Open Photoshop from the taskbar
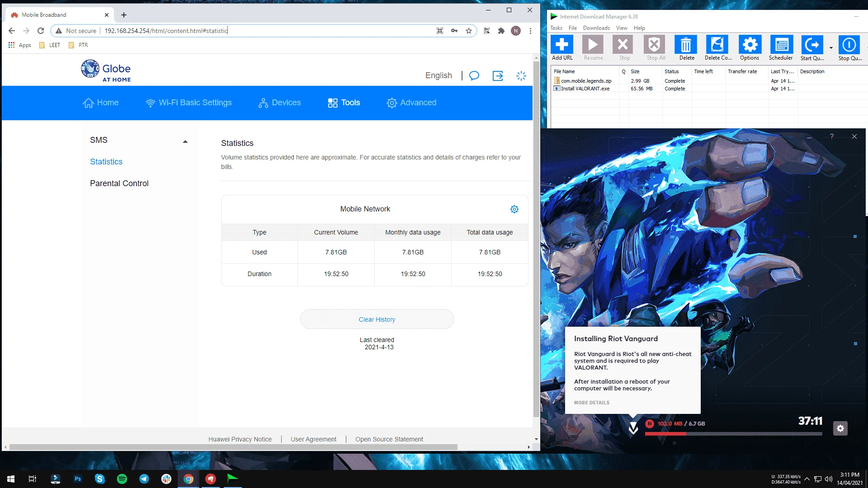This screenshot has width=868, height=488. tap(78, 479)
